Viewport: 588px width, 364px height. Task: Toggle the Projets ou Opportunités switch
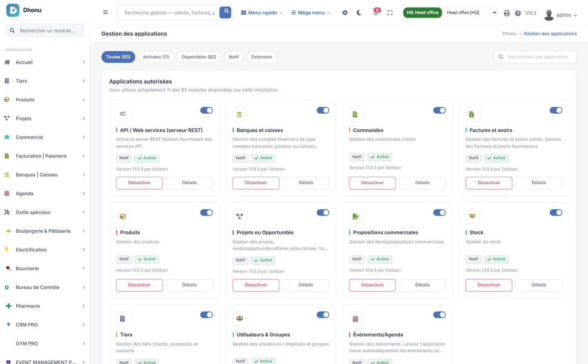pos(323,213)
